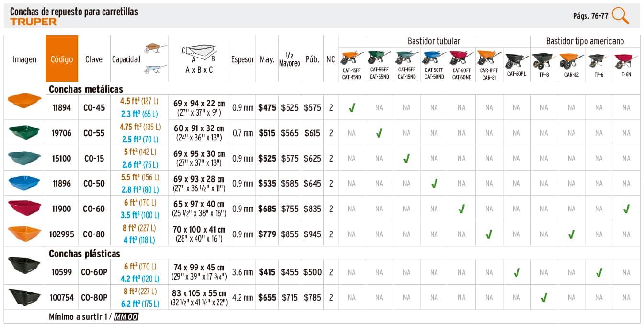
Task: Click the Conchas plásticas section heading
Action: [x=84, y=254]
